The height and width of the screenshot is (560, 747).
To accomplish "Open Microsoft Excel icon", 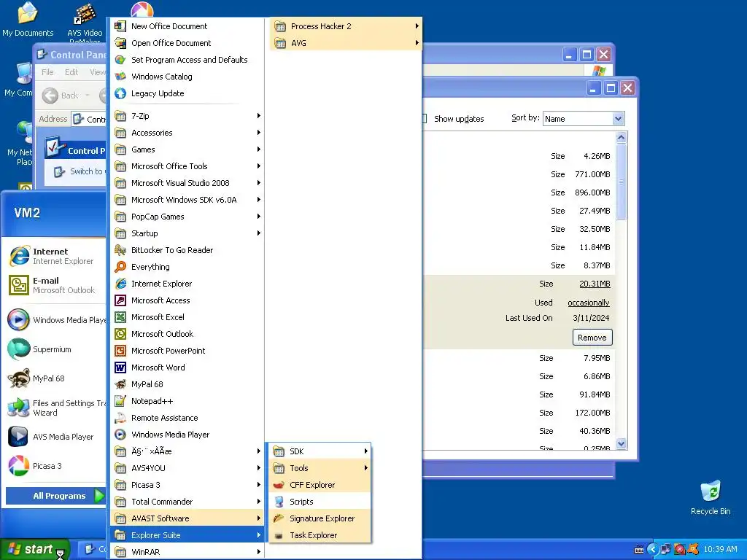I will pyautogui.click(x=120, y=317).
